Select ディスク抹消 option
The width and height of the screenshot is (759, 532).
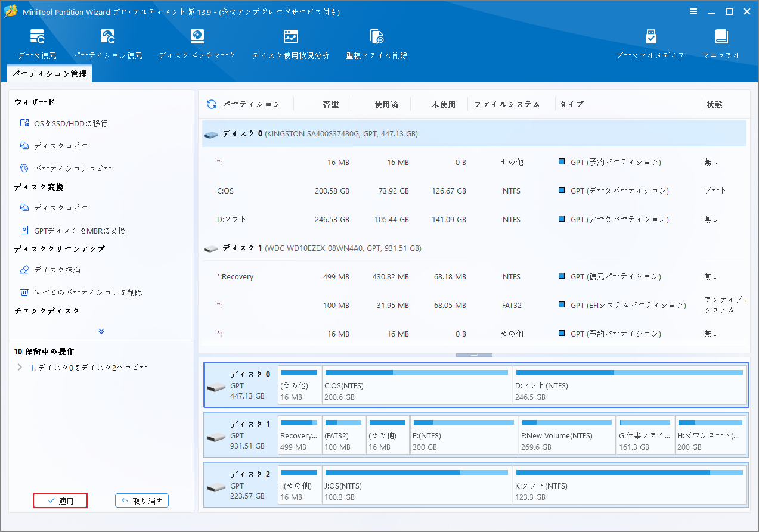(x=50, y=270)
